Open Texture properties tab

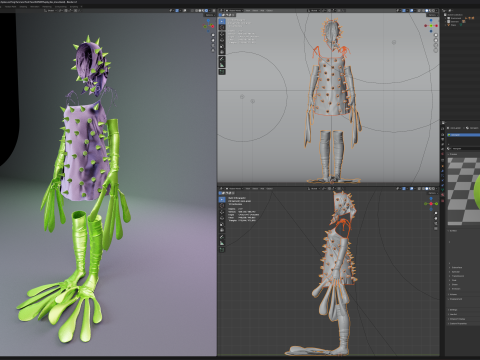pos(443,201)
